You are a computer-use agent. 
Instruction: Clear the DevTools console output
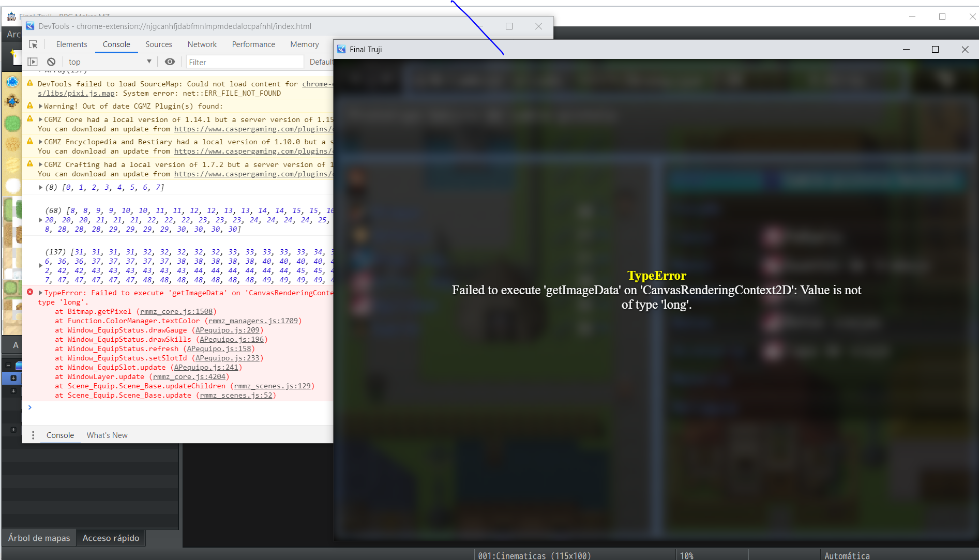[51, 62]
